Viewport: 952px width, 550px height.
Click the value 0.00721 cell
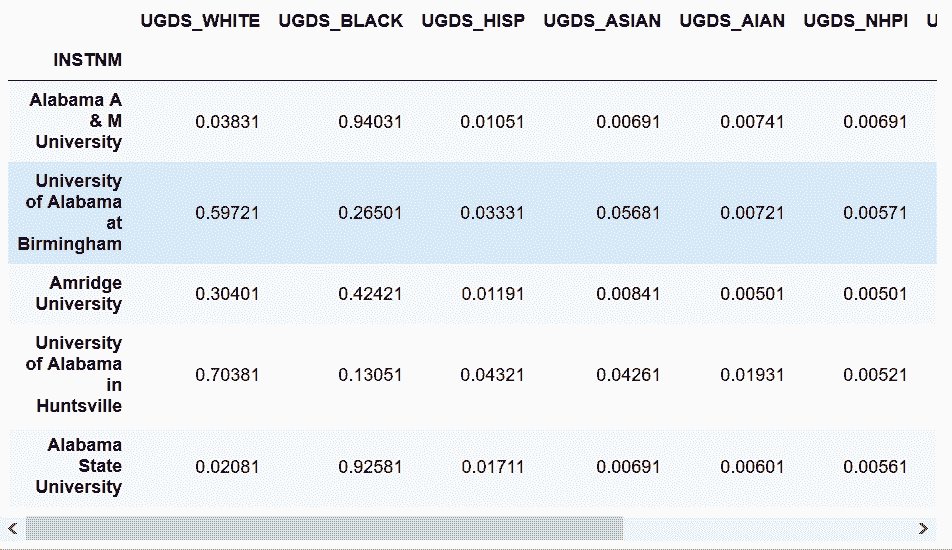coord(752,213)
